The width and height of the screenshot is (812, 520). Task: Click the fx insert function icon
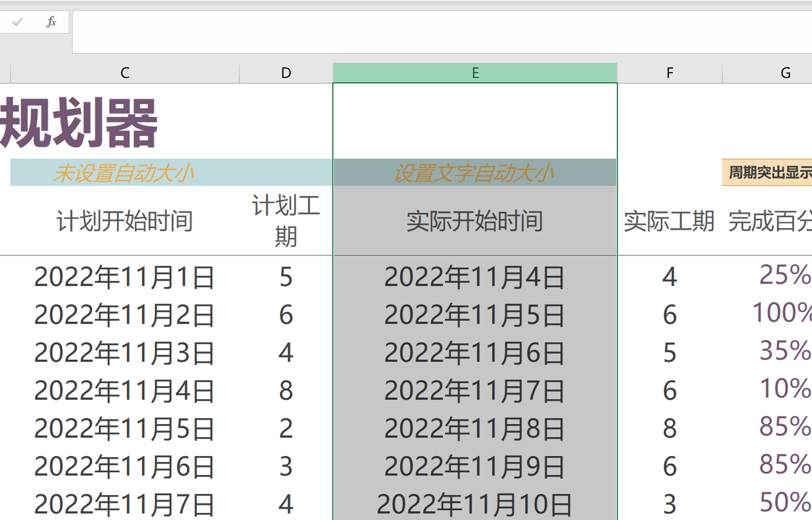pos(51,22)
